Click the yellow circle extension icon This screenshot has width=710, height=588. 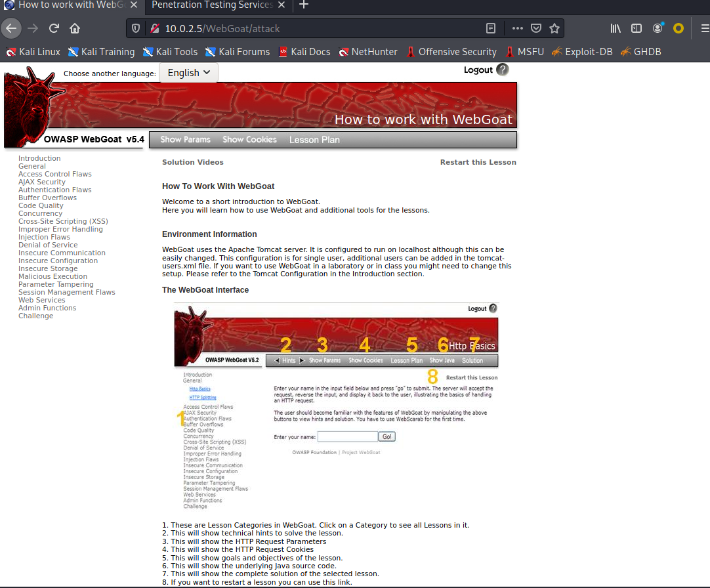pos(679,28)
